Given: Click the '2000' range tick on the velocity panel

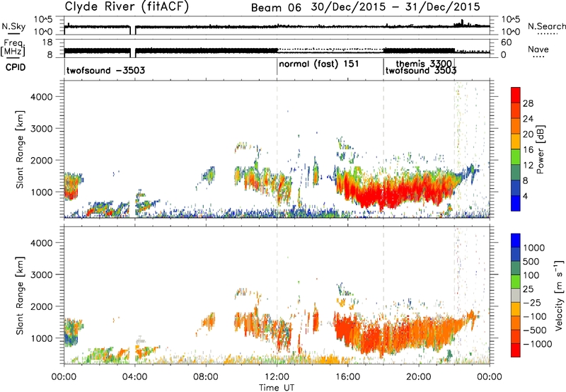Looking at the screenshot, I should pyautogui.click(x=41, y=306).
